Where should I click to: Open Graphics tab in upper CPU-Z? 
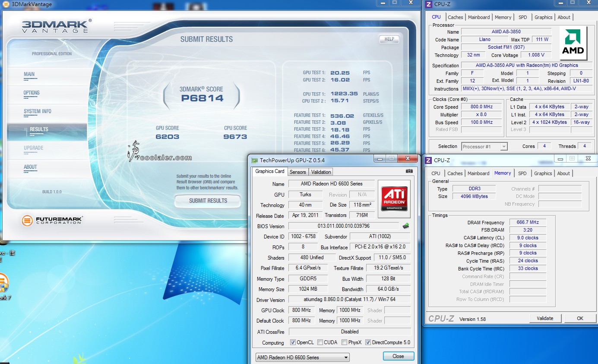pyautogui.click(x=543, y=17)
